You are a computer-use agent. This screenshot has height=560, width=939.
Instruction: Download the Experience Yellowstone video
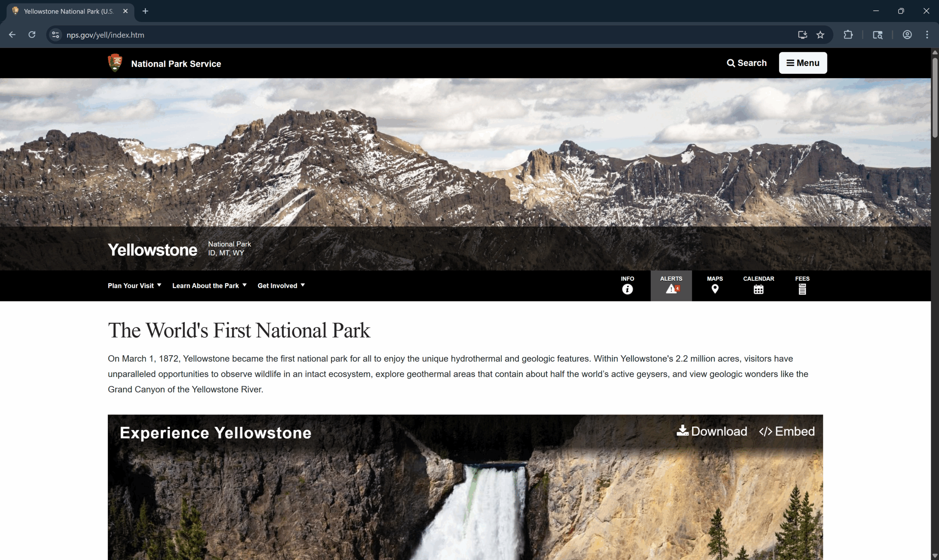(x=712, y=431)
